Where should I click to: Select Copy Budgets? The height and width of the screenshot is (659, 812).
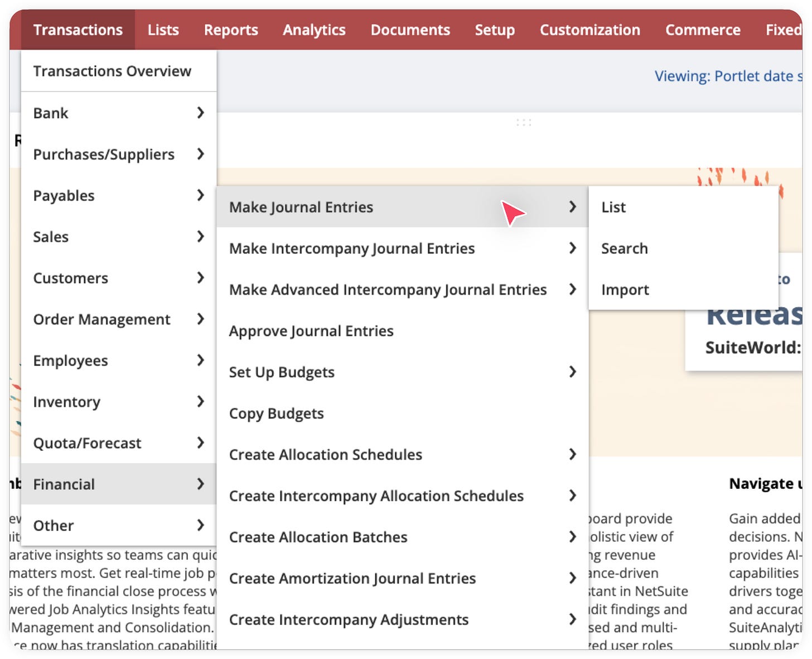[x=402, y=413]
